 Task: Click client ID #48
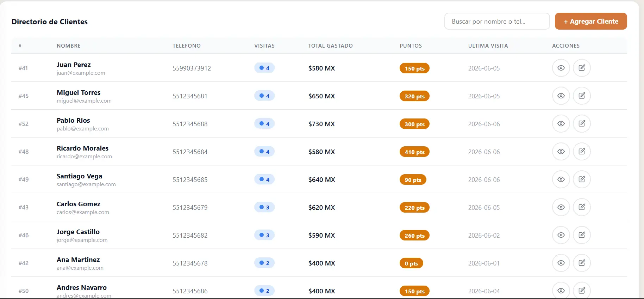coord(24,151)
